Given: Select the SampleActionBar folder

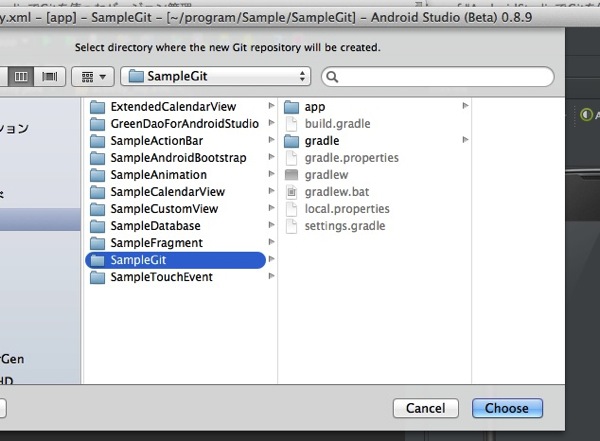Looking at the screenshot, I should [158, 141].
